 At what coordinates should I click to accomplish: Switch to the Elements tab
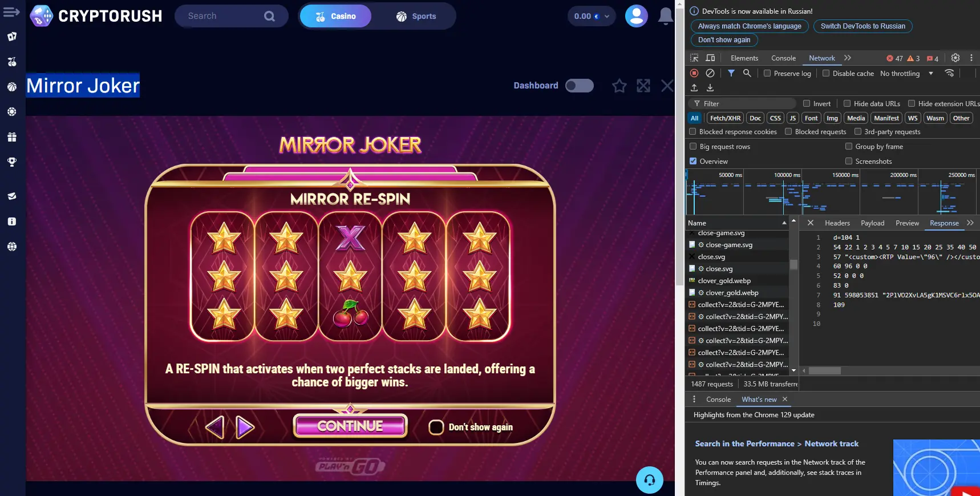click(744, 58)
